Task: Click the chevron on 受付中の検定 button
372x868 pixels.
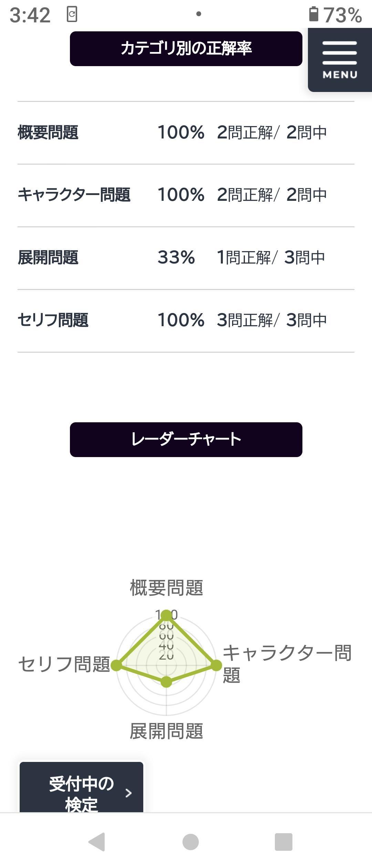Action: (x=128, y=793)
